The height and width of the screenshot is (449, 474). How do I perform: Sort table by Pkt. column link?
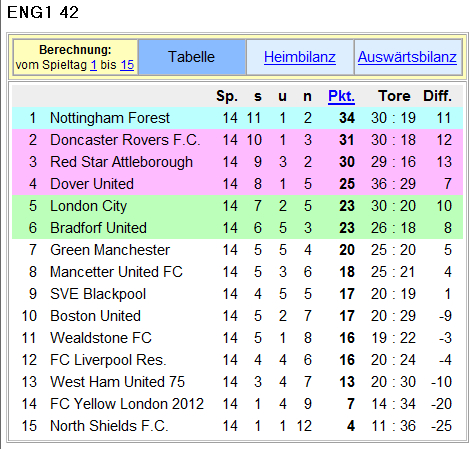(x=341, y=96)
